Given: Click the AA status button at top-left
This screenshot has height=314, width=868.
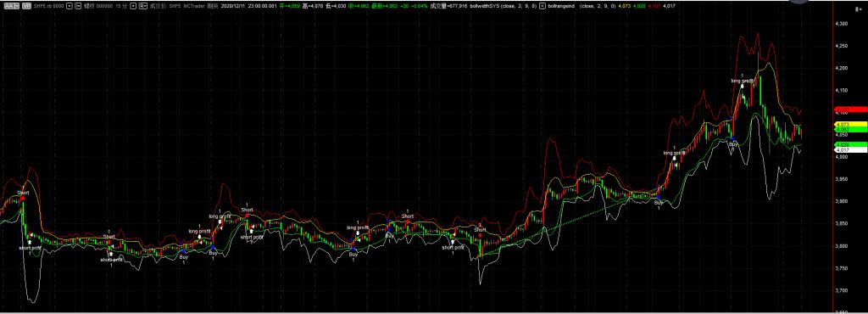Looking at the screenshot, I should [12, 6].
